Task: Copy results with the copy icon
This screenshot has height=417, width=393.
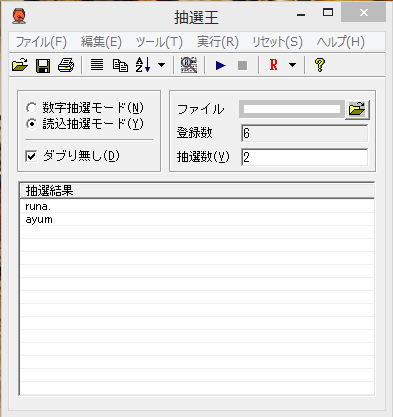Action: coord(120,65)
